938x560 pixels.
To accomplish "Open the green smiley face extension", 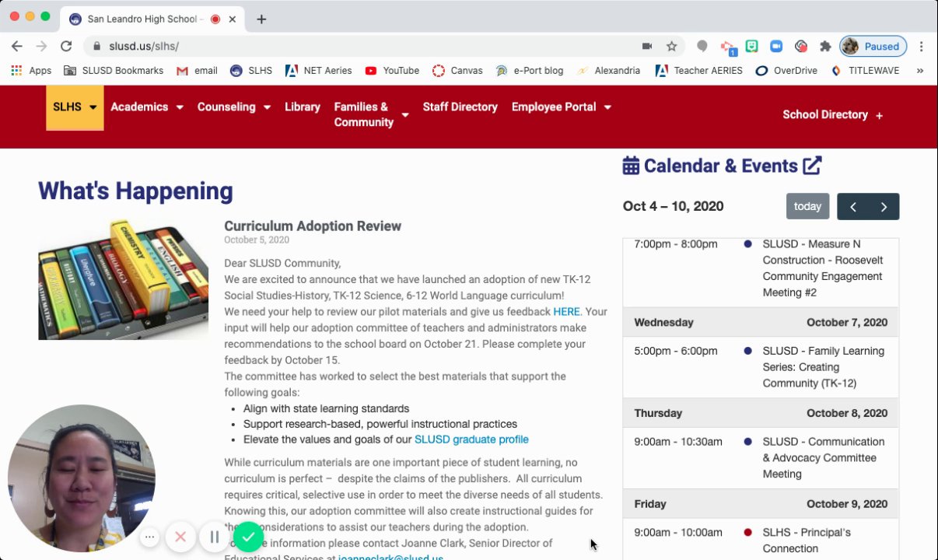I will [x=751, y=47].
